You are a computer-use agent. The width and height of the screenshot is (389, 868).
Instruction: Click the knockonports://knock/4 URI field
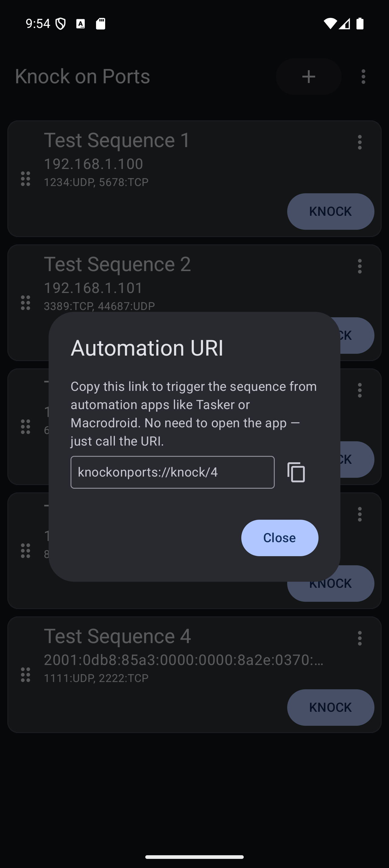point(172,472)
